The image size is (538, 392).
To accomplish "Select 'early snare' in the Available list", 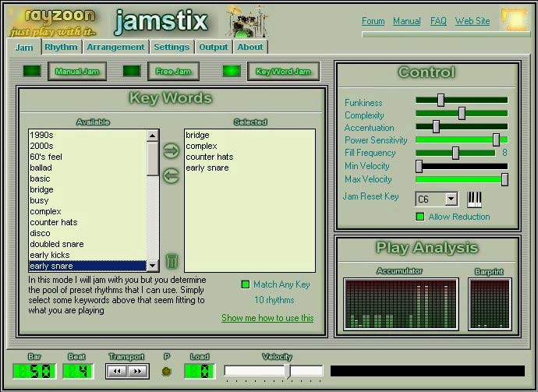I will tap(87, 266).
